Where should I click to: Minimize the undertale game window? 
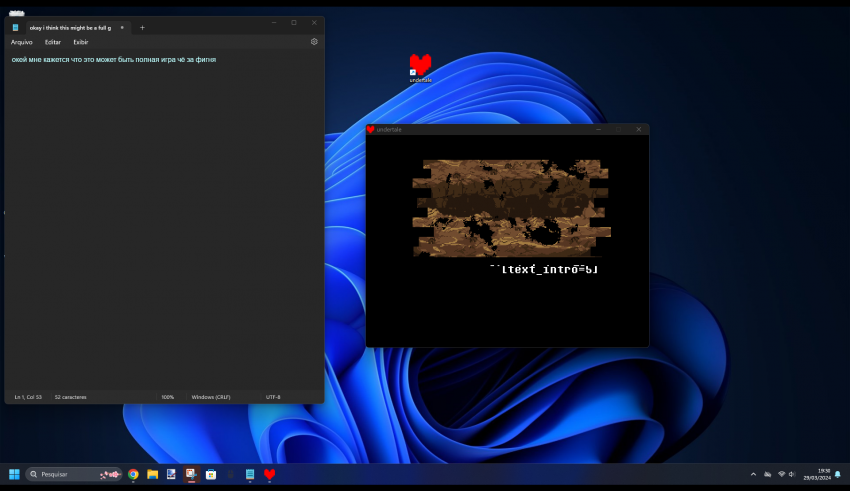(598, 130)
